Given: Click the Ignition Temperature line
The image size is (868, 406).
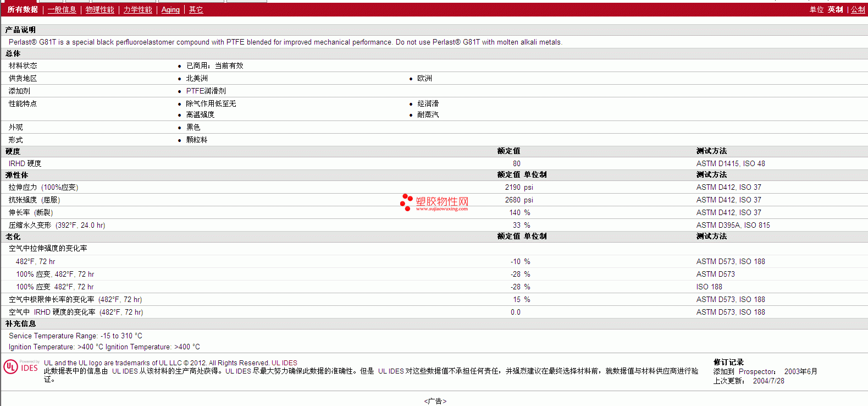Looking at the screenshot, I should pyautogui.click(x=104, y=347).
